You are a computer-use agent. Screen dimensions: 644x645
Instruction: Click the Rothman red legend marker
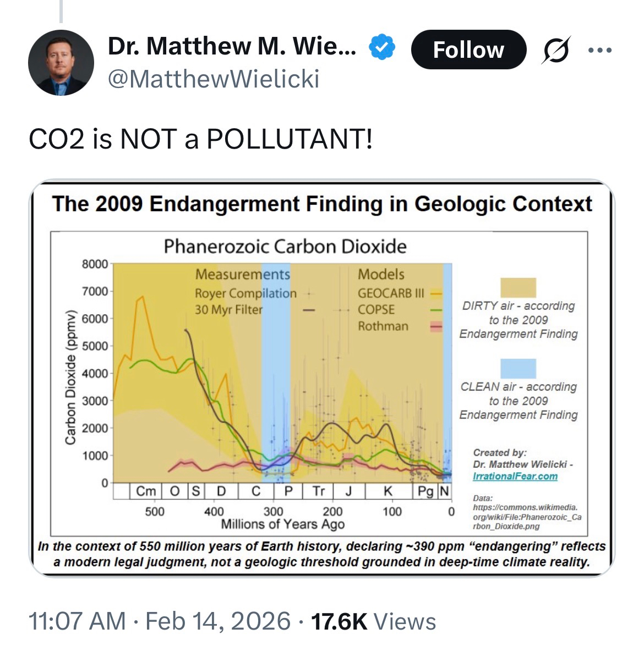click(x=436, y=327)
